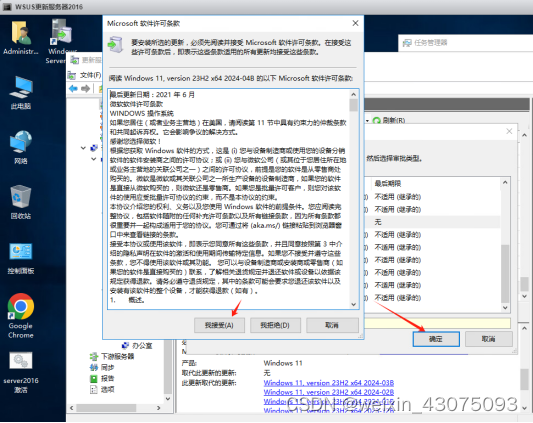Image resolution: width=533 pixels, height=423 pixels.
Task: Click the 任务管理器 window icon
Action: 407,43
